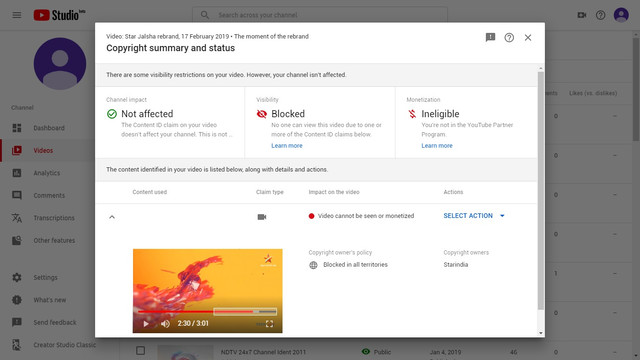This screenshot has height=360, width=640.
Task: Open the help icon in top bar
Action: pos(600,15)
